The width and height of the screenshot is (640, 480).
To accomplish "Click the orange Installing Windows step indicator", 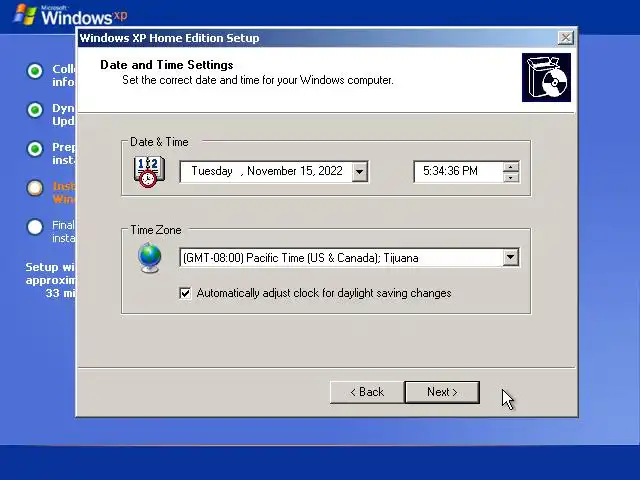I will pos(35,188).
